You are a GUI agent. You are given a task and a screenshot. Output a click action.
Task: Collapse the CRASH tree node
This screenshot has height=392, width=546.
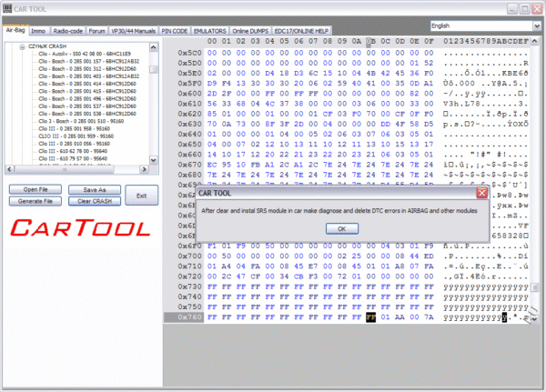click(22, 46)
